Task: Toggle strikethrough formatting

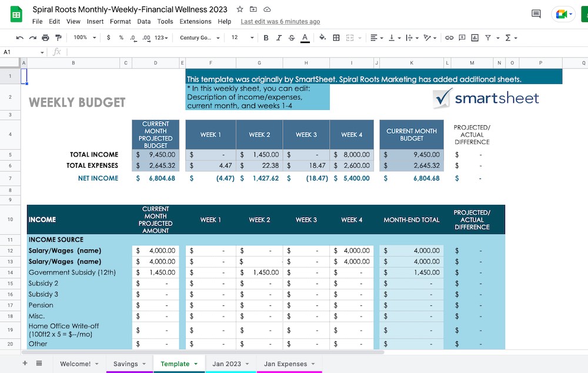Action: [x=292, y=38]
